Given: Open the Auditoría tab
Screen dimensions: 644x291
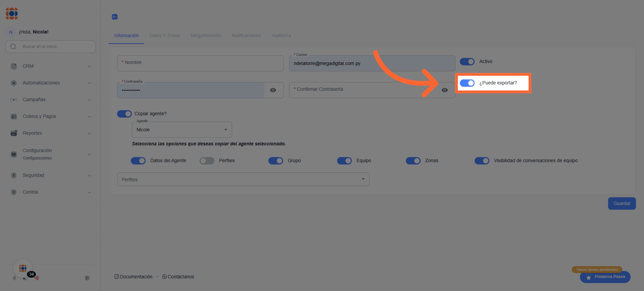Looking at the screenshot, I should (281, 36).
